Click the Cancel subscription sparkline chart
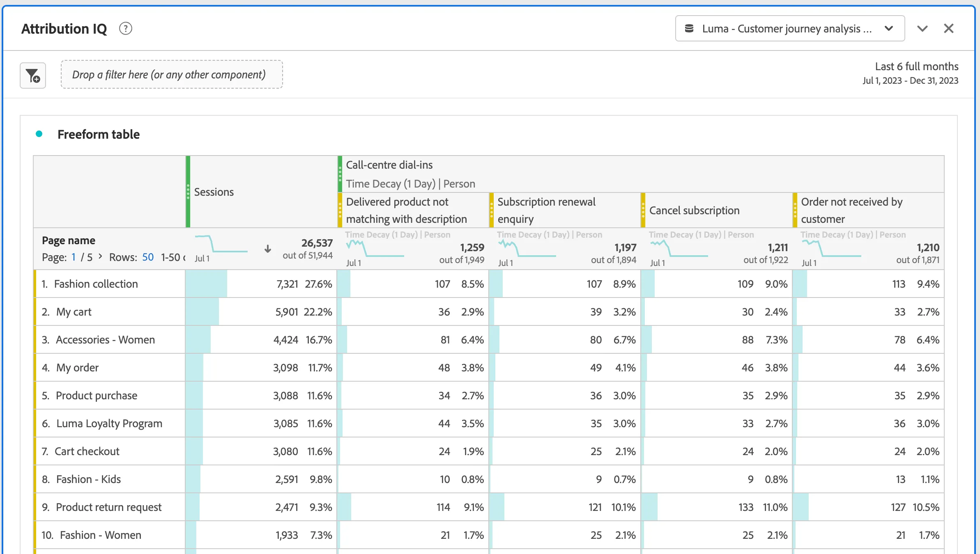 pyautogui.click(x=679, y=248)
